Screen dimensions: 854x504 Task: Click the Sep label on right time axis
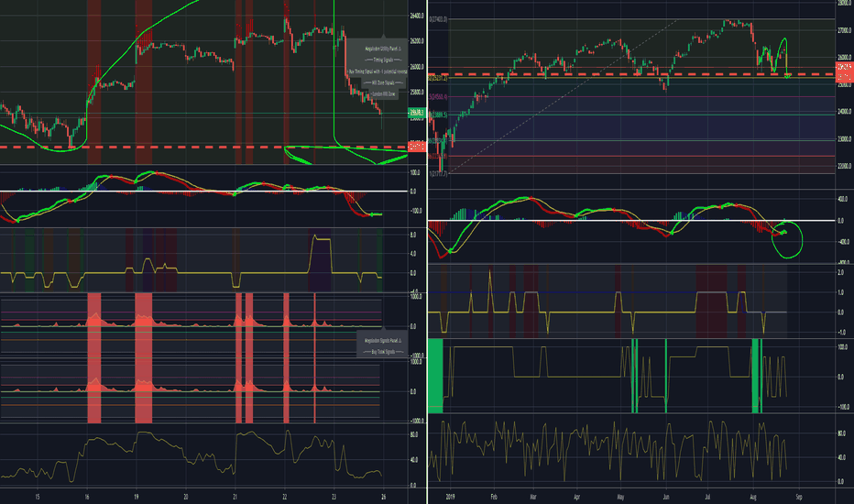coord(799,497)
